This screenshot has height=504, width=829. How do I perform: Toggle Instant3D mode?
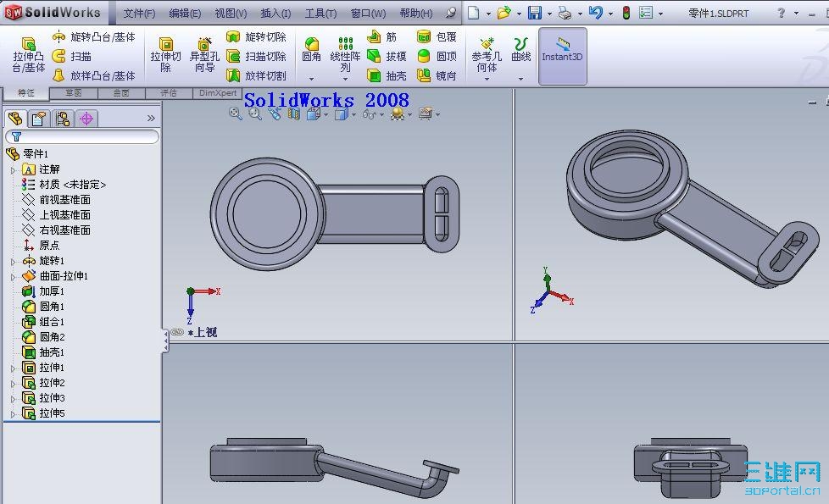pyautogui.click(x=562, y=55)
